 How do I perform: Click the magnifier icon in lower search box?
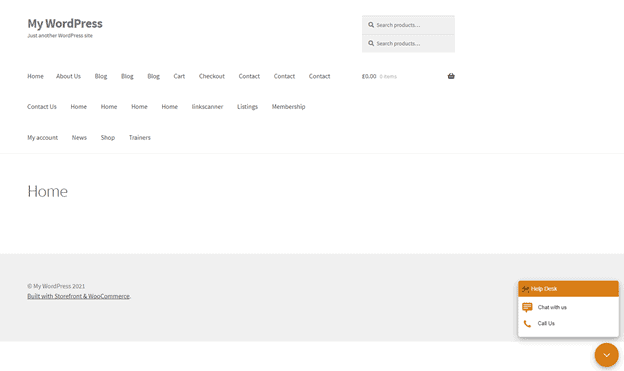[371, 43]
